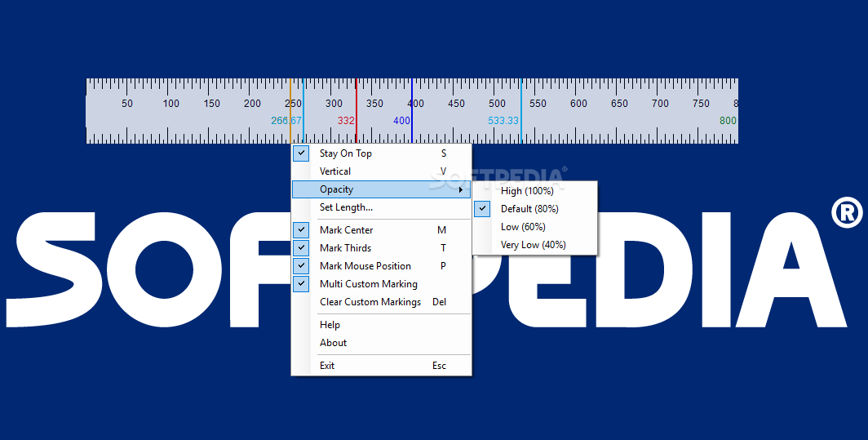Click the 300 tick label on ruler
This screenshot has height=440, width=868.
click(334, 103)
